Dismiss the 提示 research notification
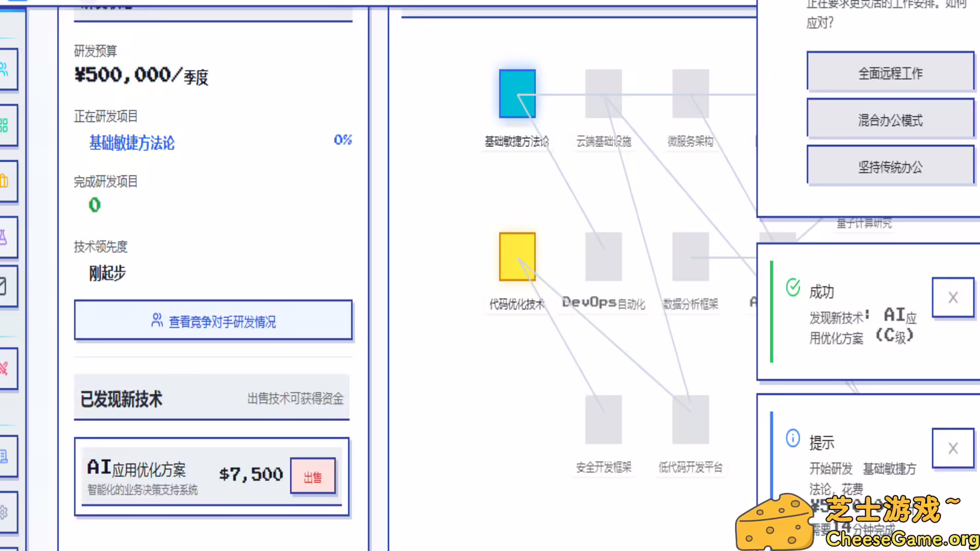 [952, 448]
